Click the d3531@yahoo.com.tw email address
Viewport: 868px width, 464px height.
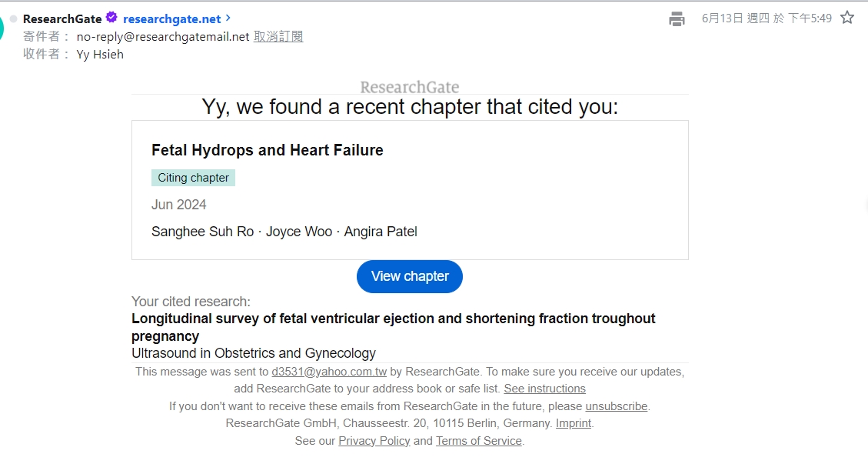click(x=329, y=372)
